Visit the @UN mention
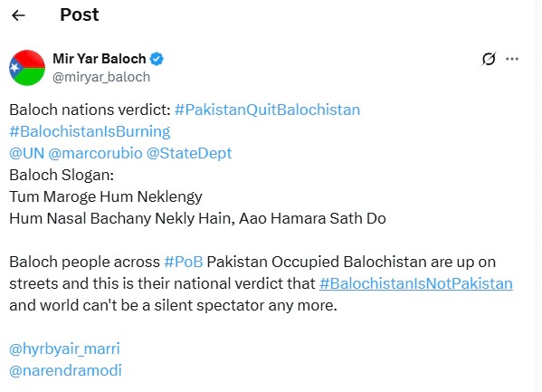 [x=26, y=153]
